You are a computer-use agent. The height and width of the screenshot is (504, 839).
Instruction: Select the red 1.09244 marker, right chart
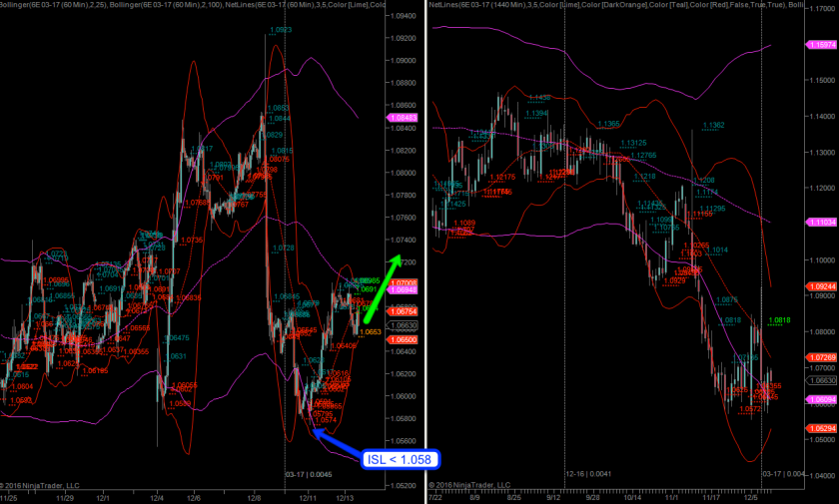pyautogui.click(x=823, y=286)
